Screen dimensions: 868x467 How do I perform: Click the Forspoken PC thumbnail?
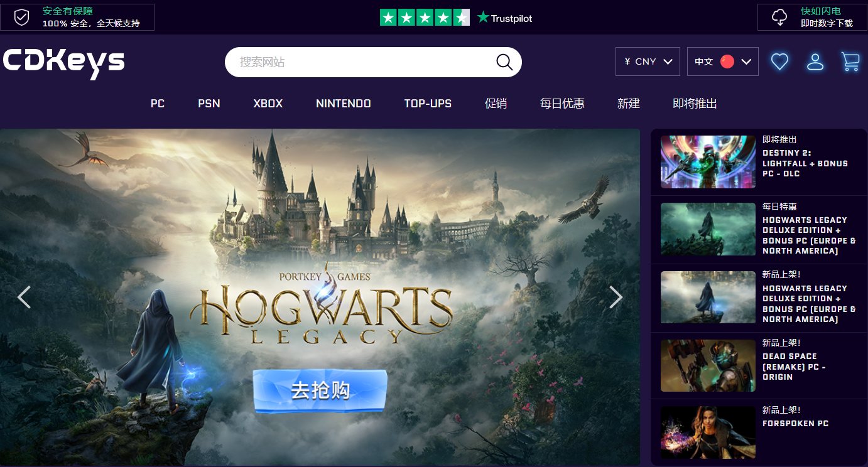click(x=708, y=432)
